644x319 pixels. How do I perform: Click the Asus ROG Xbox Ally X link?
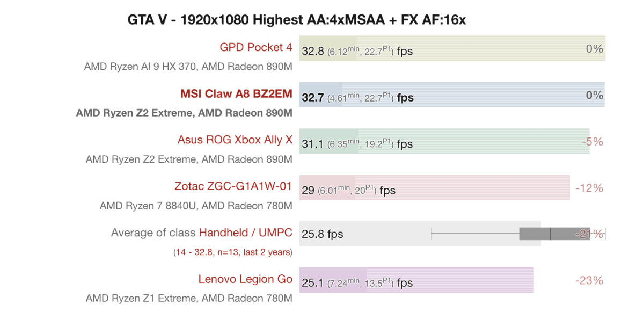pyautogui.click(x=235, y=140)
